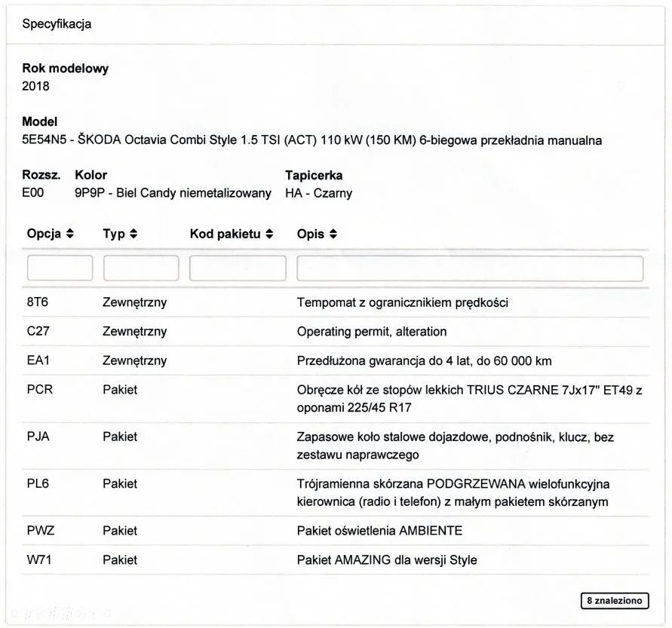Click the Opis column header label
This screenshot has height=628, width=672.
tap(311, 234)
